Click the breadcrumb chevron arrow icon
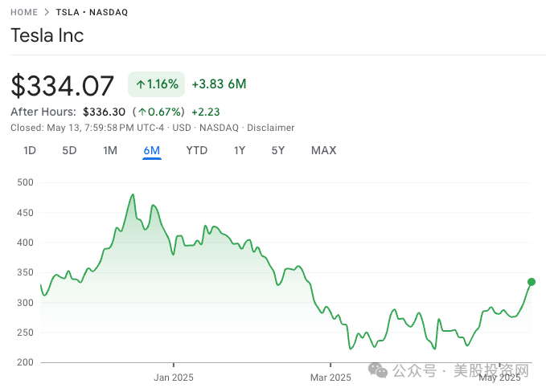The width and height of the screenshot is (546, 392). point(47,12)
